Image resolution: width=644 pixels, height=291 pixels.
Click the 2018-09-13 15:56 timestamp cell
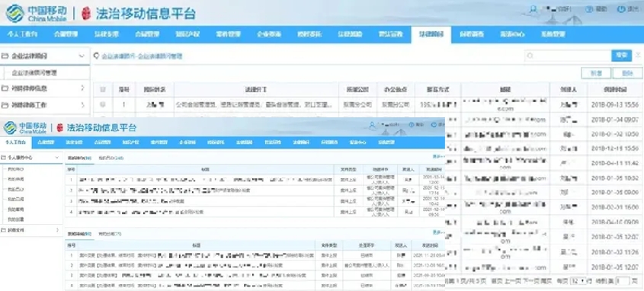point(615,104)
